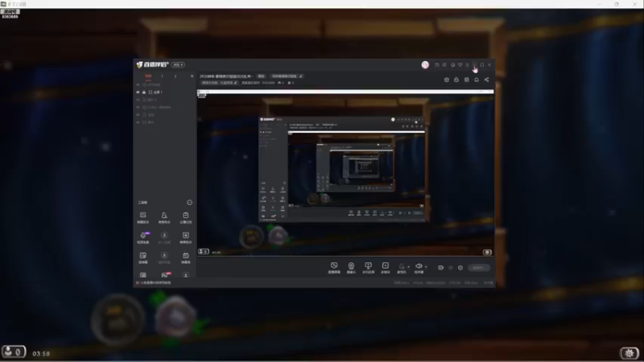The width and height of the screenshot is (644, 362).
Task: Click the microphone icon in bottom toolbar
Action: click(x=401, y=268)
